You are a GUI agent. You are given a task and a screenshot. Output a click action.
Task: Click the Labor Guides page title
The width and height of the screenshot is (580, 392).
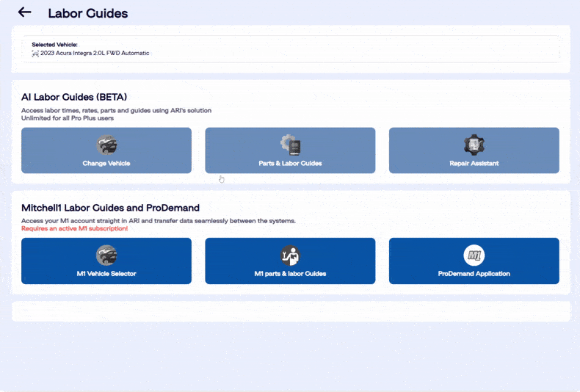pyautogui.click(x=87, y=13)
